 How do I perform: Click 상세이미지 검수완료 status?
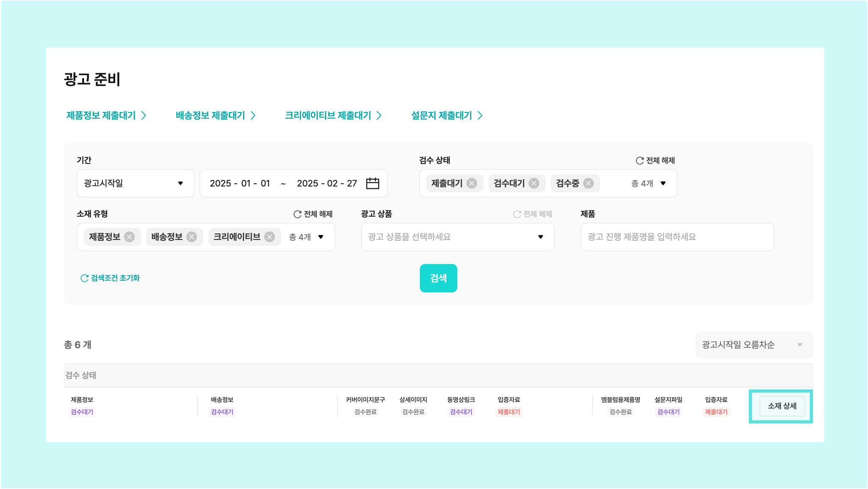pyautogui.click(x=413, y=412)
